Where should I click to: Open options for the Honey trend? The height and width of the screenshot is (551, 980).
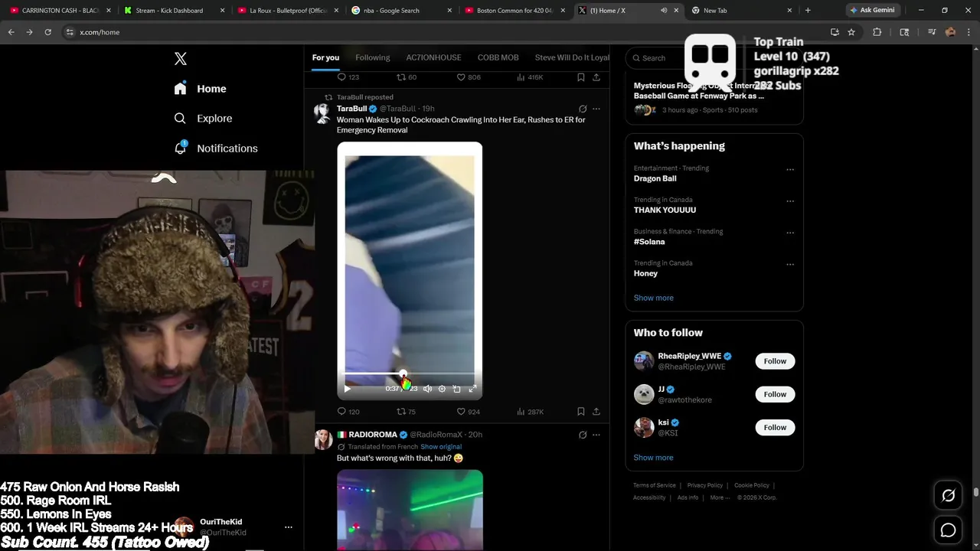point(790,265)
